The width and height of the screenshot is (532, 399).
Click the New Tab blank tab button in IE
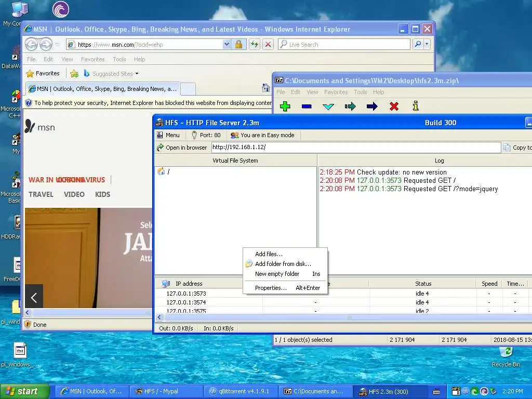188,89
